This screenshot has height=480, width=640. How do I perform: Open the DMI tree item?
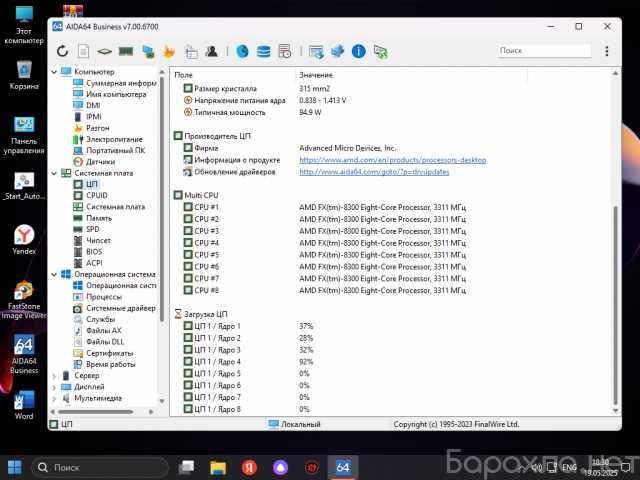pyautogui.click(x=87, y=105)
